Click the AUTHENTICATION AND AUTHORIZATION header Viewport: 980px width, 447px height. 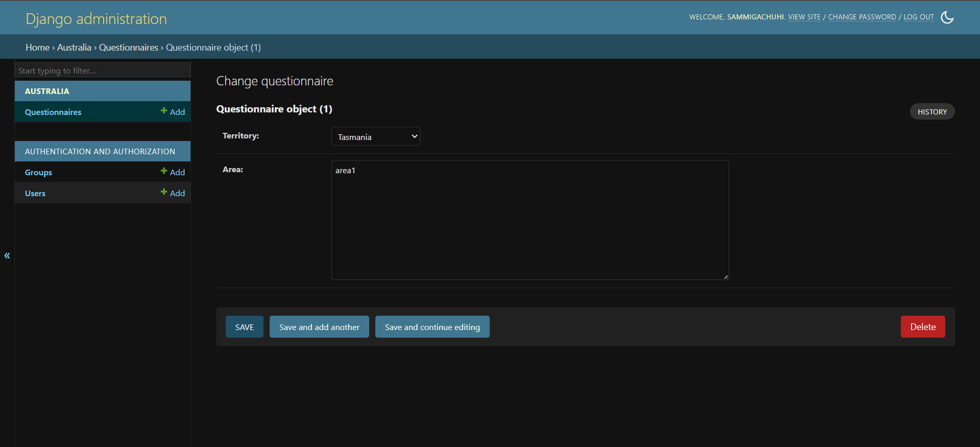[100, 151]
